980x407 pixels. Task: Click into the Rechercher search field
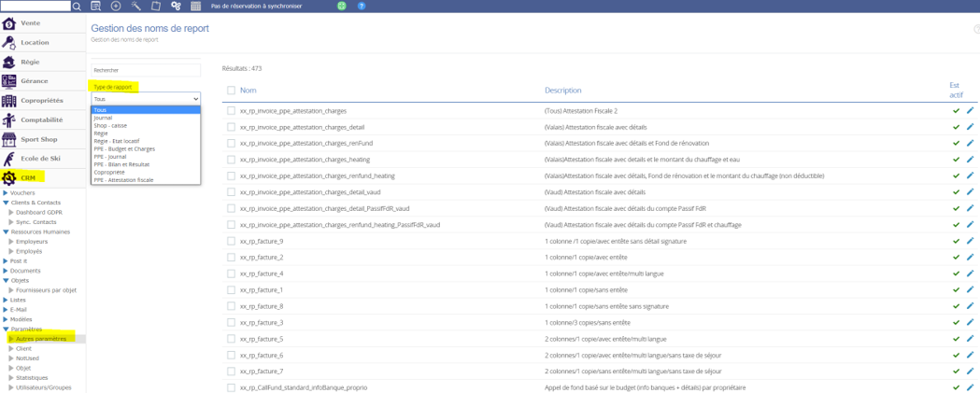pos(145,70)
